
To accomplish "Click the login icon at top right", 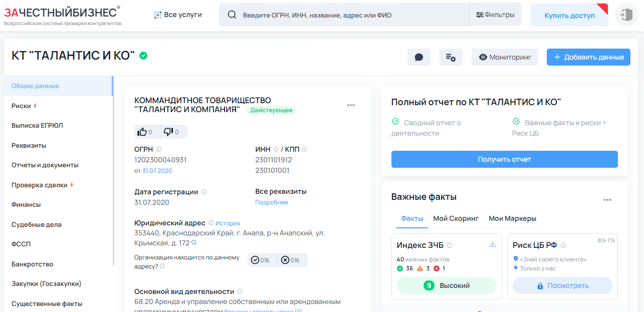I will pyautogui.click(x=626, y=15).
